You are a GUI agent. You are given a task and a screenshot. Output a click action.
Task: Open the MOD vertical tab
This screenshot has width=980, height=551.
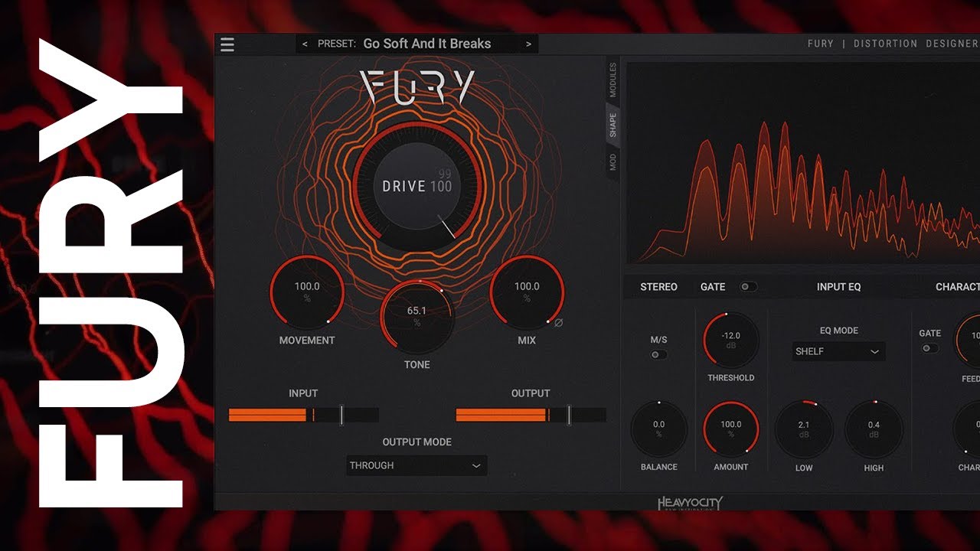[x=612, y=161]
